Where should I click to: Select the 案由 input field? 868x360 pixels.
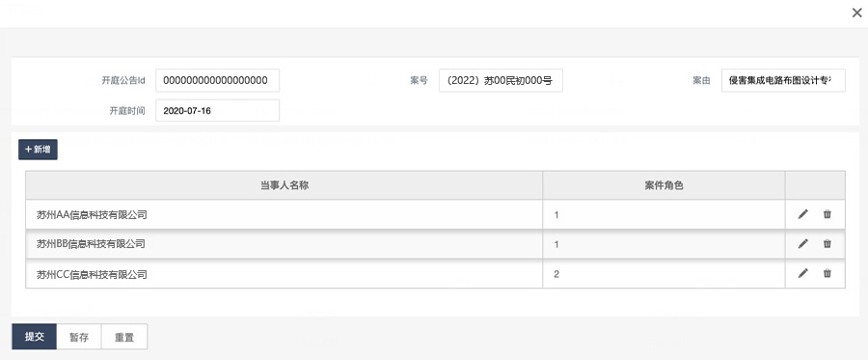point(783,80)
